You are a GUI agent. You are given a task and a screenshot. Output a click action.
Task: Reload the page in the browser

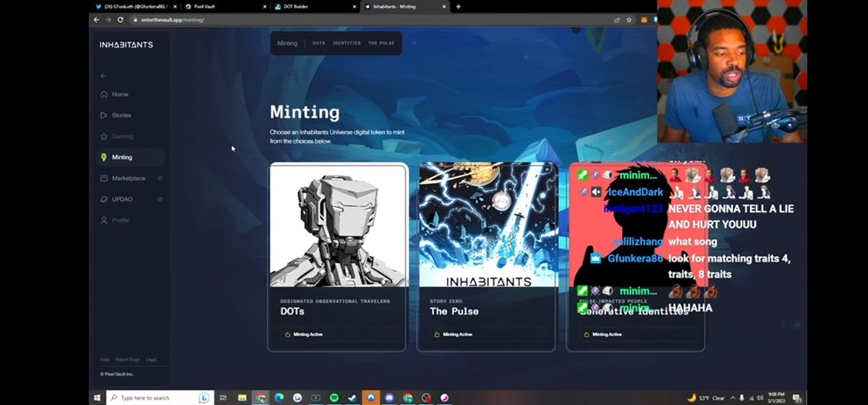pos(122,20)
